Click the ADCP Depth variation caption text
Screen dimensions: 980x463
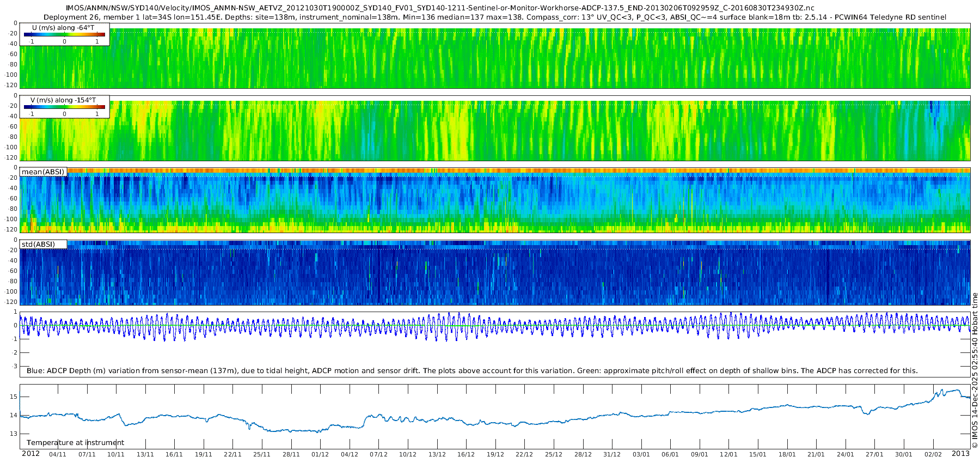(x=472, y=371)
